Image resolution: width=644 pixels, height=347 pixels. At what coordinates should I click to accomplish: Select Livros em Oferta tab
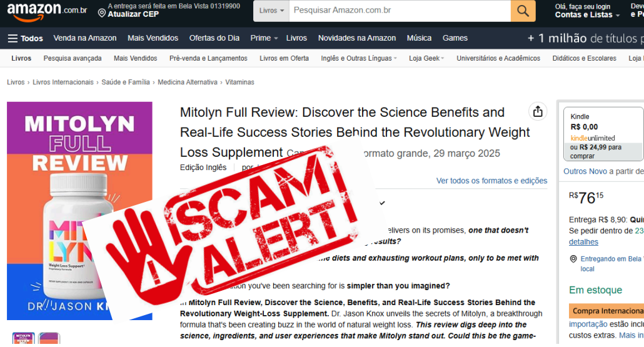[284, 58]
